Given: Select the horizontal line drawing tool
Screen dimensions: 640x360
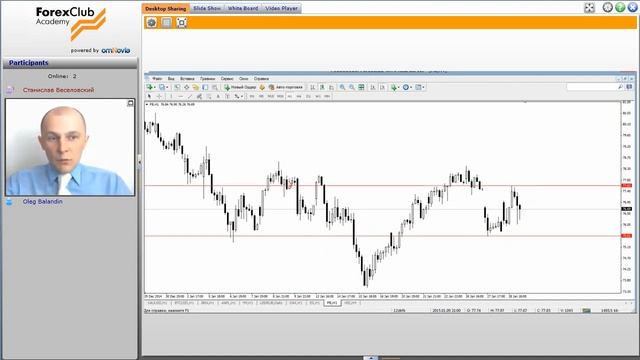Looking at the screenshot, I should point(180,96).
